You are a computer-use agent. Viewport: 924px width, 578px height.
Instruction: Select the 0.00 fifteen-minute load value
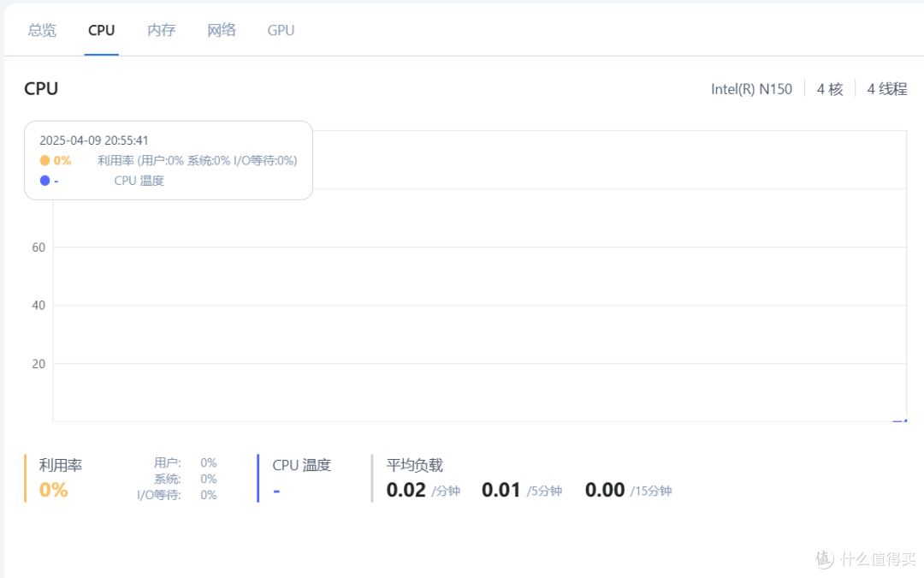(604, 490)
